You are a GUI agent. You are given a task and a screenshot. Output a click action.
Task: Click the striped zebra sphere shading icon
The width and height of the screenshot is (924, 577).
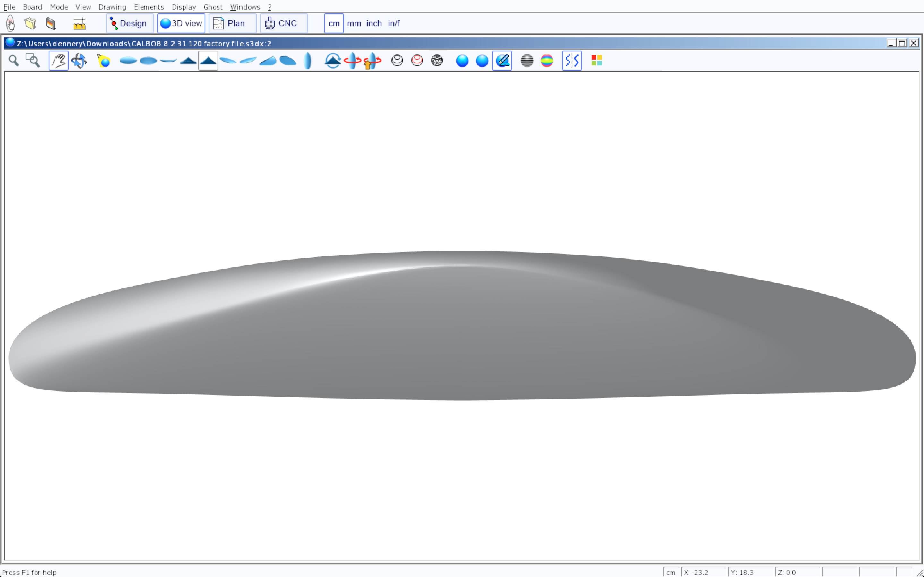(527, 61)
